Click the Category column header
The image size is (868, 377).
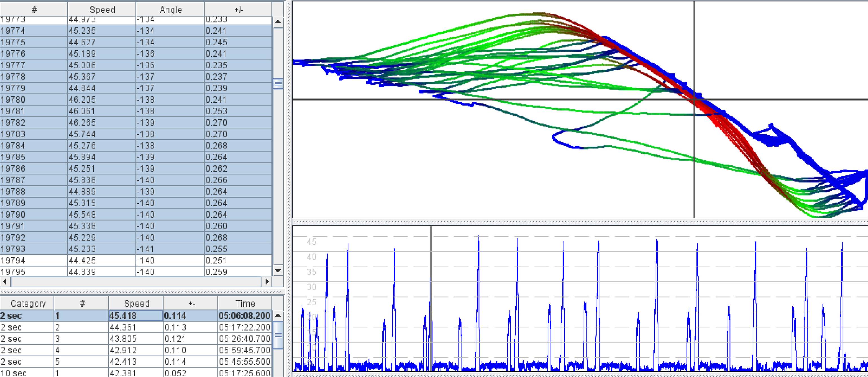(x=28, y=303)
